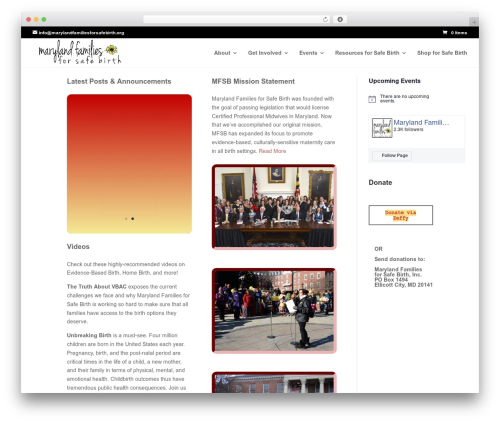This screenshot has height=423, width=500.
Task: Open the Maryland Famili... Facebook page title
Action: pos(421,122)
